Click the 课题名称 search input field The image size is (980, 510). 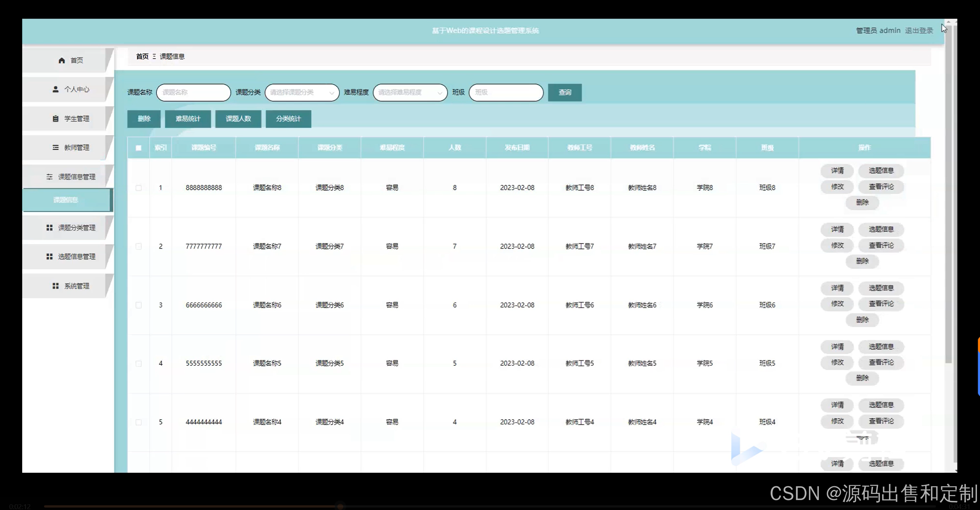pyautogui.click(x=193, y=92)
